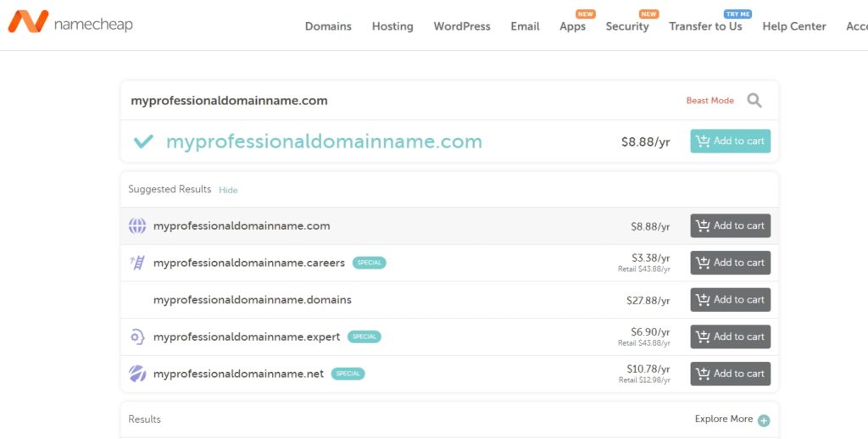
Task: Click the globe icon beside .com result
Action: [x=137, y=226]
